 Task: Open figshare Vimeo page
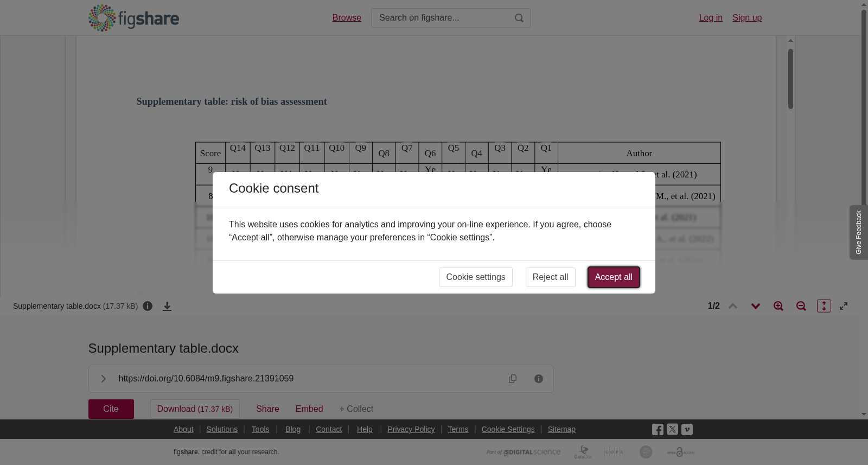tap(687, 429)
